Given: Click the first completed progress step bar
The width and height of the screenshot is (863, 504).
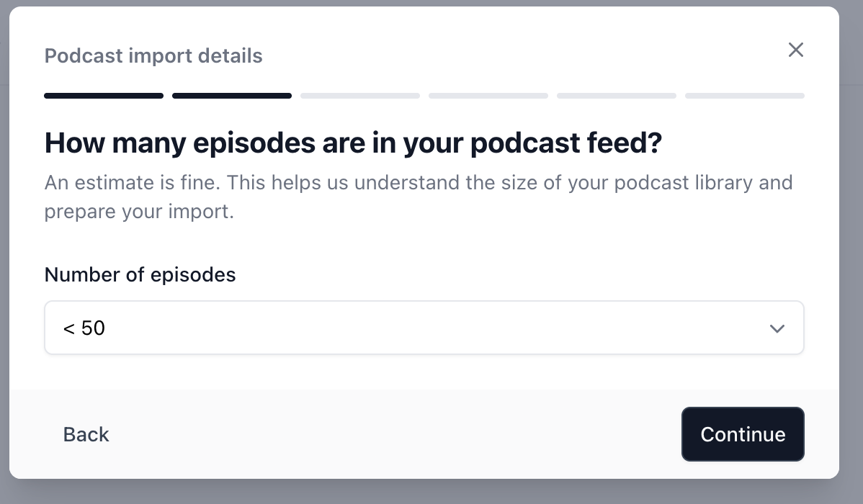Looking at the screenshot, I should [104, 96].
